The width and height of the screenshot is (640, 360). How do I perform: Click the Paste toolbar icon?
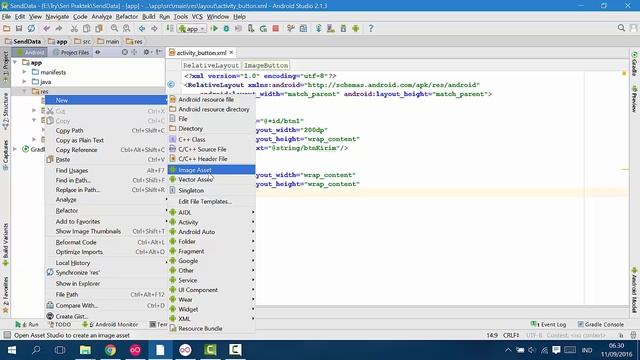coord(99,28)
